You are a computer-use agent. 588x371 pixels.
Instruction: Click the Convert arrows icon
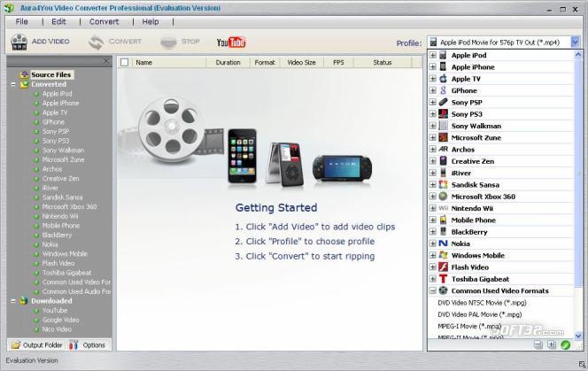coord(96,43)
